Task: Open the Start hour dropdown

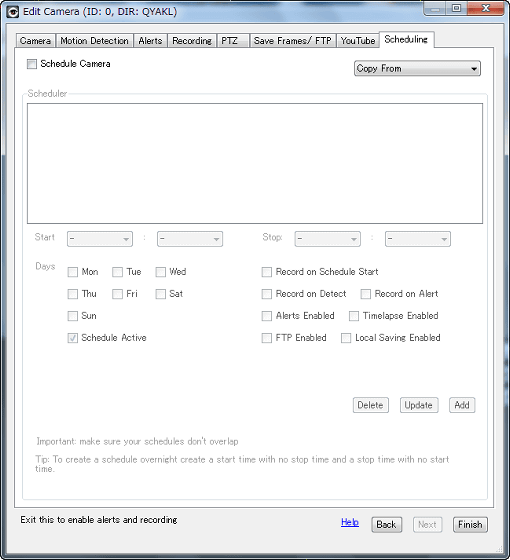Action: [x=100, y=239]
